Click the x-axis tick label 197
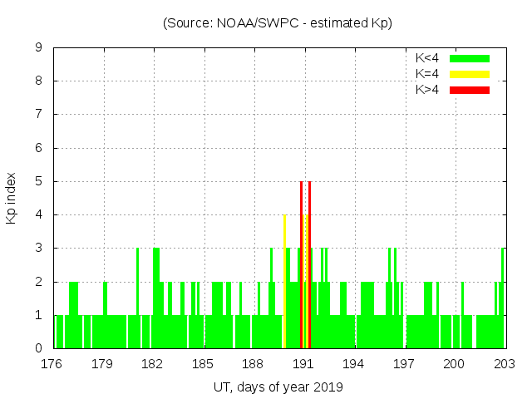The width and height of the screenshot is (532, 399). point(404,364)
